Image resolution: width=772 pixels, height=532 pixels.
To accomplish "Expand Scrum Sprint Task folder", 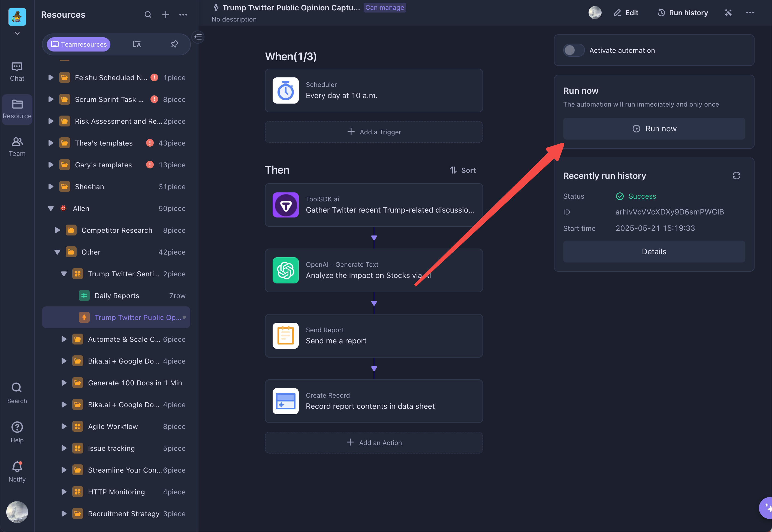I will click(x=51, y=99).
